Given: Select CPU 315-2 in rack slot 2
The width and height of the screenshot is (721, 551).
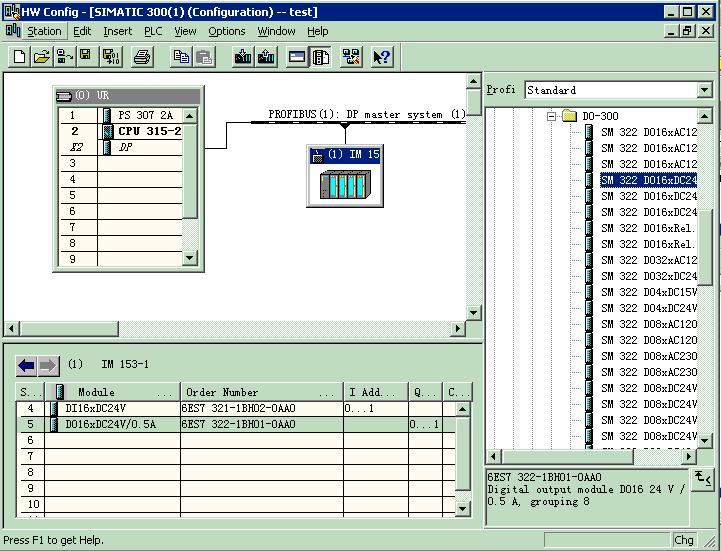Looking at the screenshot, I should [148, 131].
